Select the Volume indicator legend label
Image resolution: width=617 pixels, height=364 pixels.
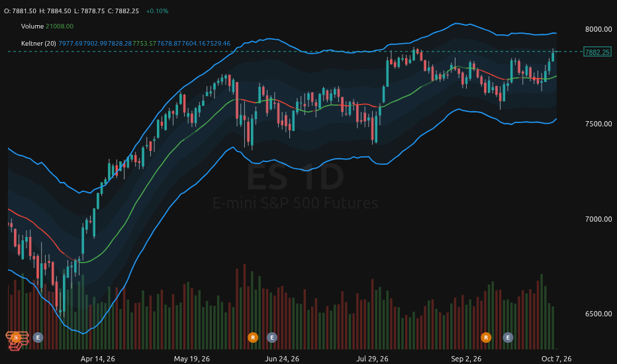tap(32, 26)
